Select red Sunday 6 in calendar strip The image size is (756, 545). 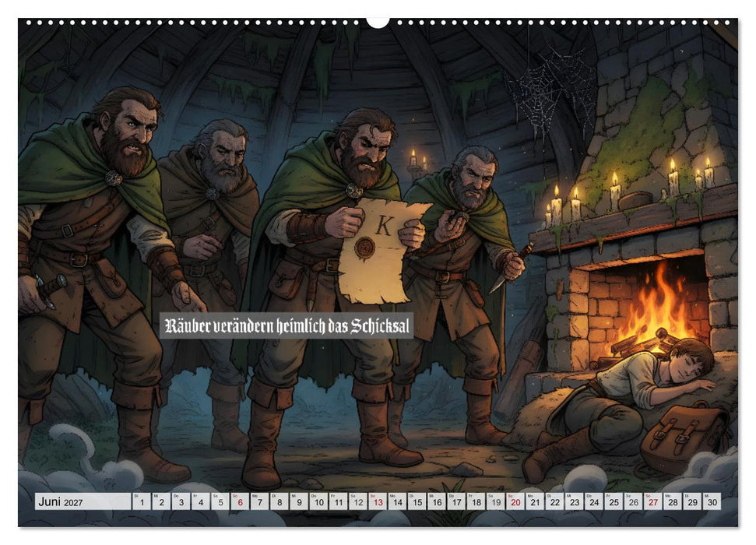point(240,501)
